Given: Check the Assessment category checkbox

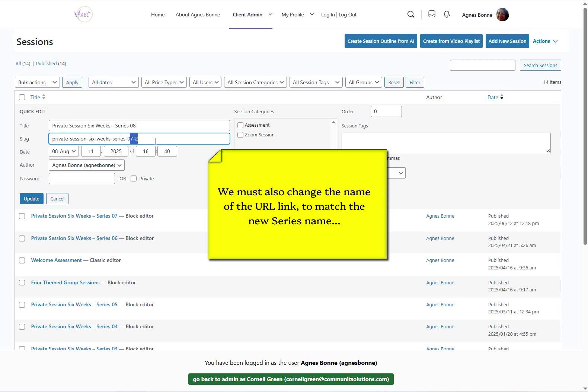Looking at the screenshot, I should 240,125.
